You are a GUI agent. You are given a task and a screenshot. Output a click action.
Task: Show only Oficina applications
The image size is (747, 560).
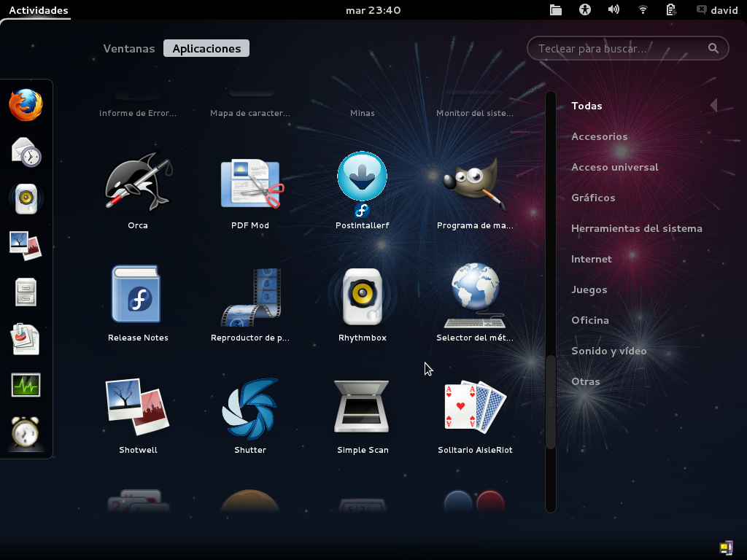coord(589,320)
